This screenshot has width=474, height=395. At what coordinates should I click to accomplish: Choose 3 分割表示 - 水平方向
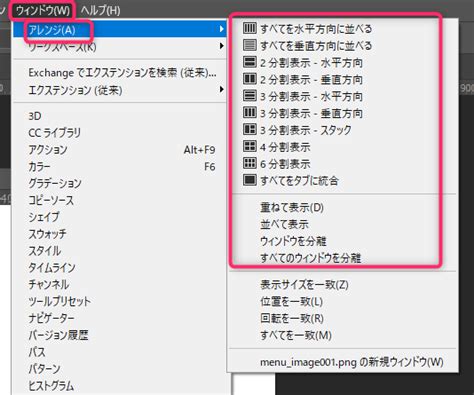pos(311,96)
